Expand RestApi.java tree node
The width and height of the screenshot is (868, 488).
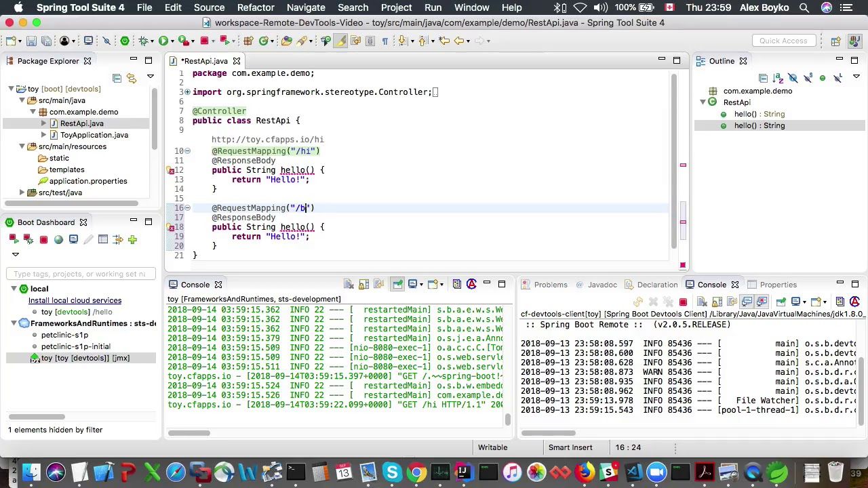[44, 123]
